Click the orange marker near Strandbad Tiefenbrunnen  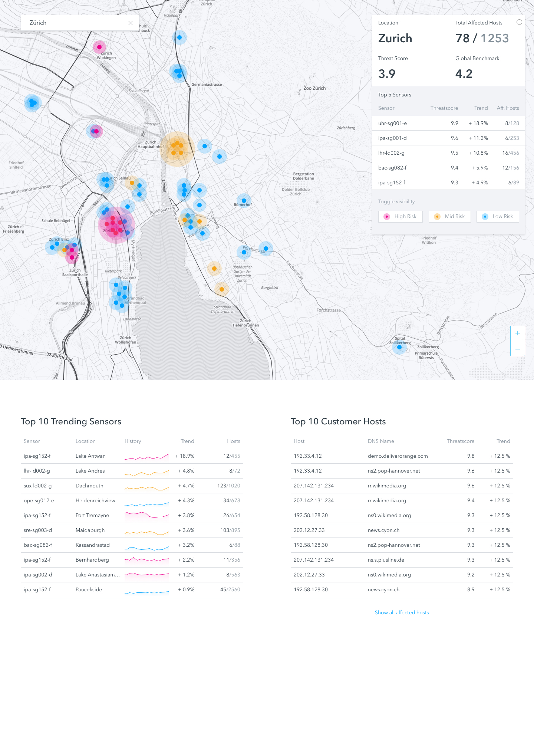pos(221,289)
